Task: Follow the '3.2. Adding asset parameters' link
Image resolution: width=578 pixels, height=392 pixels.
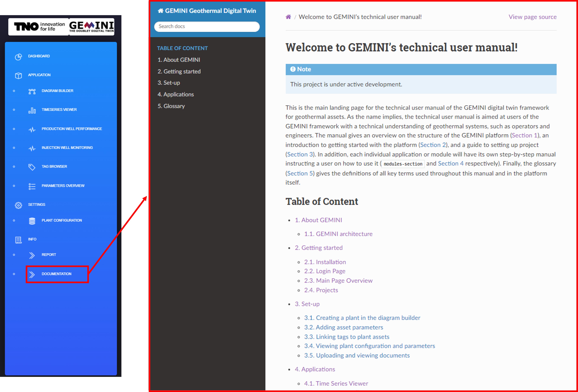Action: coord(343,327)
